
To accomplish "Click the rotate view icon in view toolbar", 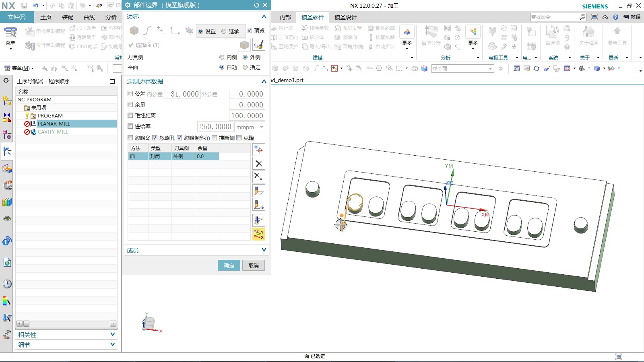I will [537, 68].
